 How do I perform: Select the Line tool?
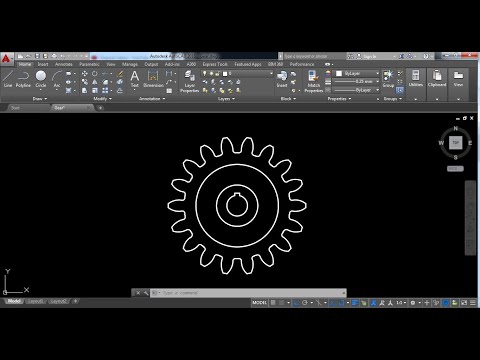coord(8,79)
